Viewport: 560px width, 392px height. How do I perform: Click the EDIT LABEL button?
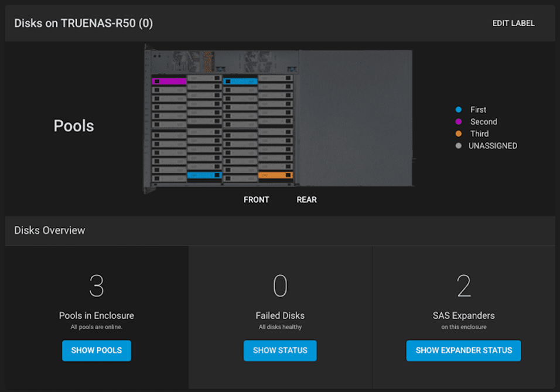pos(513,23)
